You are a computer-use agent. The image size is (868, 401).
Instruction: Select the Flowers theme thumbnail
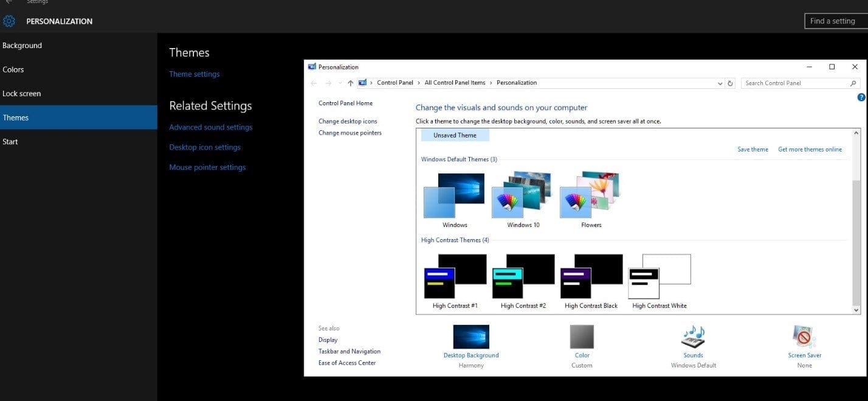[x=590, y=195]
